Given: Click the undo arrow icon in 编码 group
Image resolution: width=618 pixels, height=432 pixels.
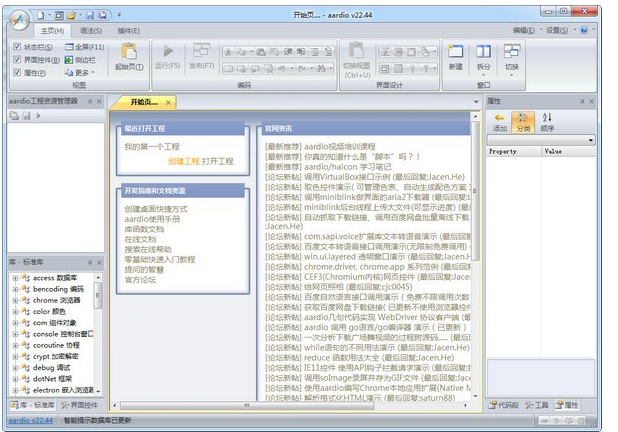Looking at the screenshot, I should (x=281, y=69).
